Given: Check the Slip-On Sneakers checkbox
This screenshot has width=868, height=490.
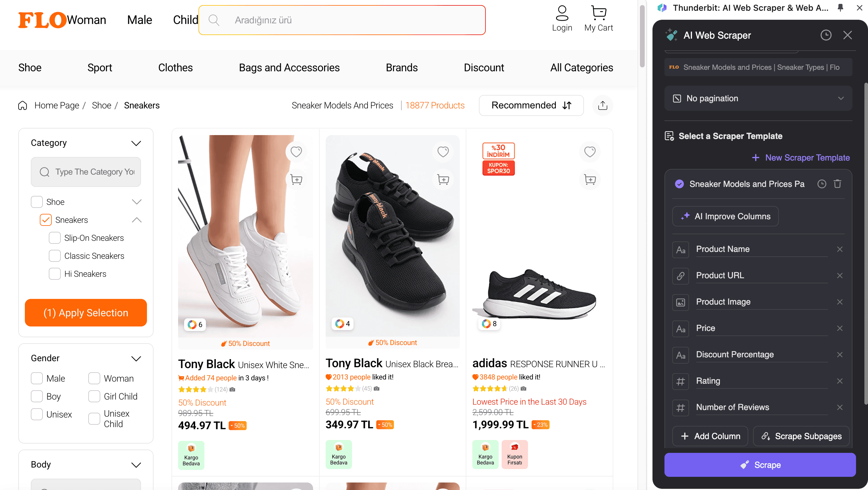Looking at the screenshot, I should 54,238.
